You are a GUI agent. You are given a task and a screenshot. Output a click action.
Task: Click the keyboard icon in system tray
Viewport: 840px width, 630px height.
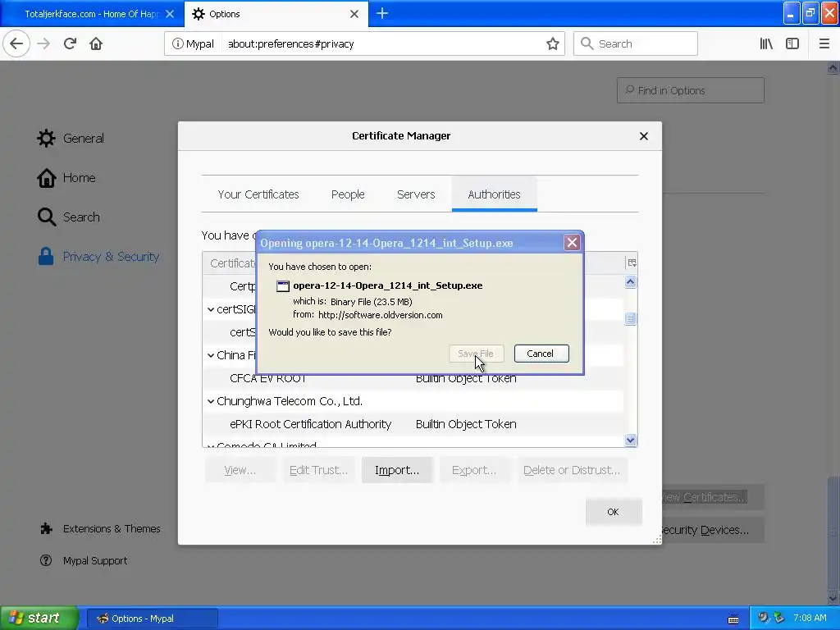pyautogui.click(x=733, y=619)
